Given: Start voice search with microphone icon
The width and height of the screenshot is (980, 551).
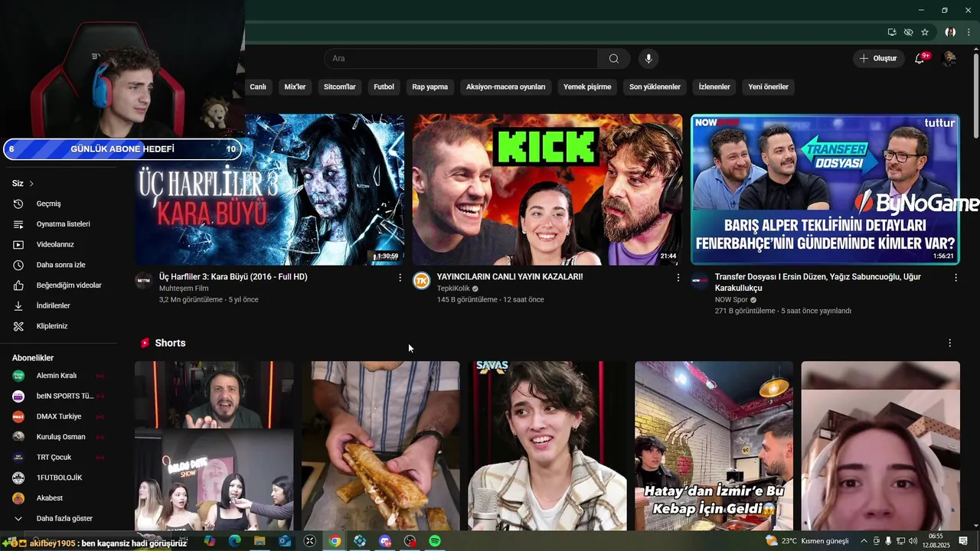Looking at the screenshot, I should click(x=648, y=59).
